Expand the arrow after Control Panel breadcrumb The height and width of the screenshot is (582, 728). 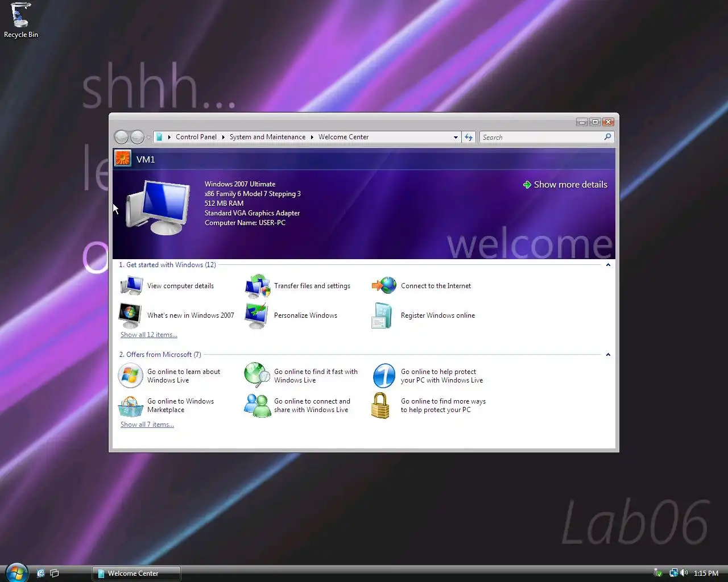coord(223,137)
